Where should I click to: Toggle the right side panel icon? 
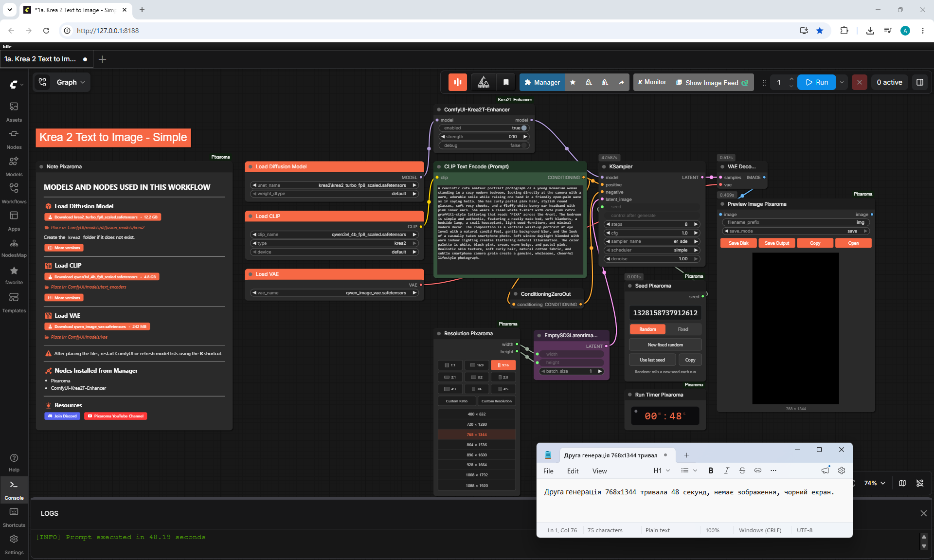[920, 82]
